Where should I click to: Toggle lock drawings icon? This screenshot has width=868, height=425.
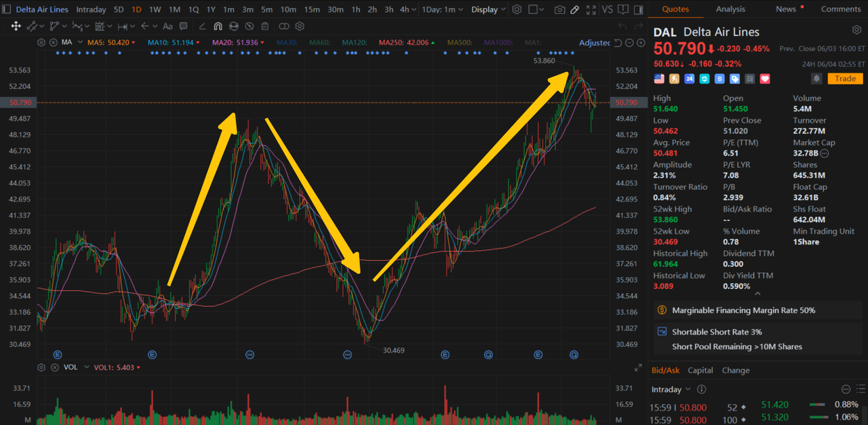234,26
